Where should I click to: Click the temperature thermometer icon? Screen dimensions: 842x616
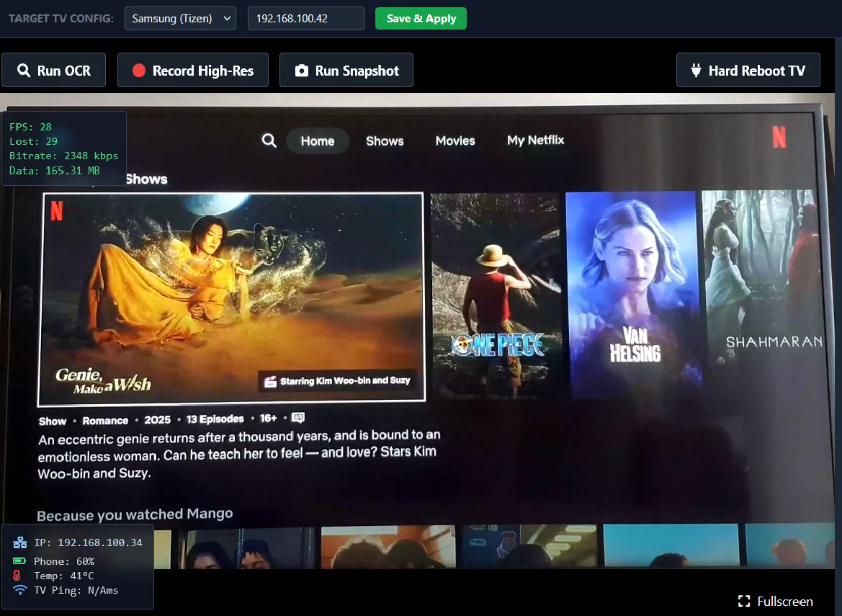(17, 576)
